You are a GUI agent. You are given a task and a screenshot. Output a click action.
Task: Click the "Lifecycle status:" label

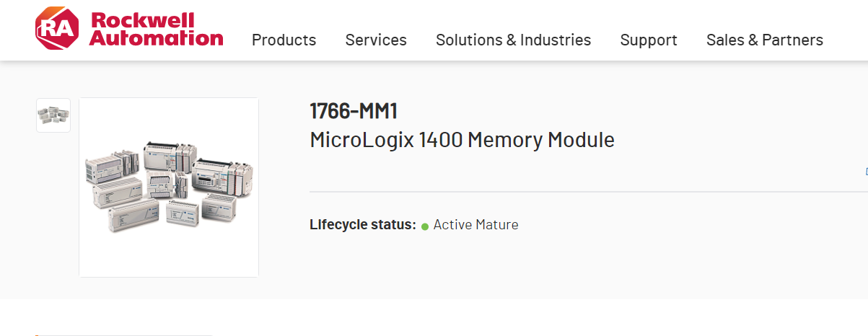pyautogui.click(x=363, y=225)
